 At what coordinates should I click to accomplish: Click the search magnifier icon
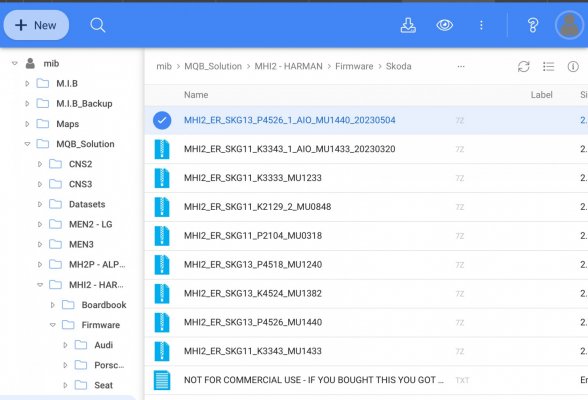(x=98, y=25)
